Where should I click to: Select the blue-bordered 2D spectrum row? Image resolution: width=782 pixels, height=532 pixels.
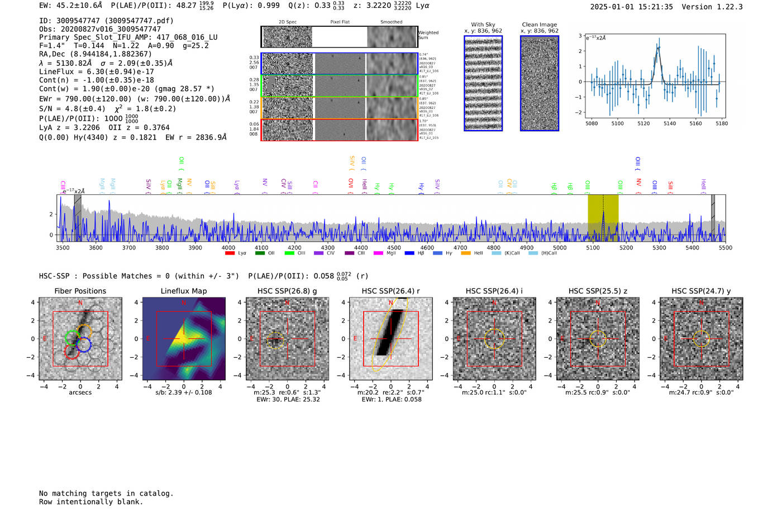point(339,64)
